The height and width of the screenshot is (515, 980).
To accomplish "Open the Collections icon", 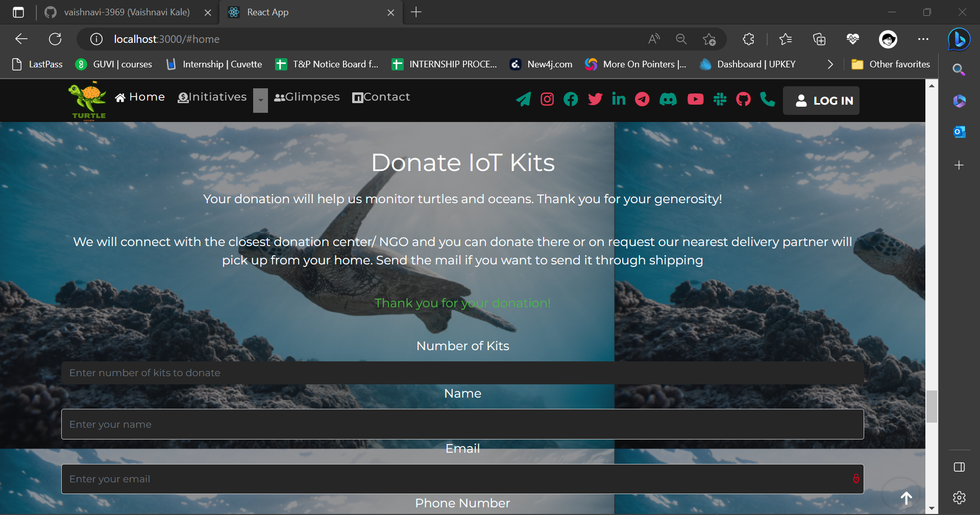I will coord(819,39).
